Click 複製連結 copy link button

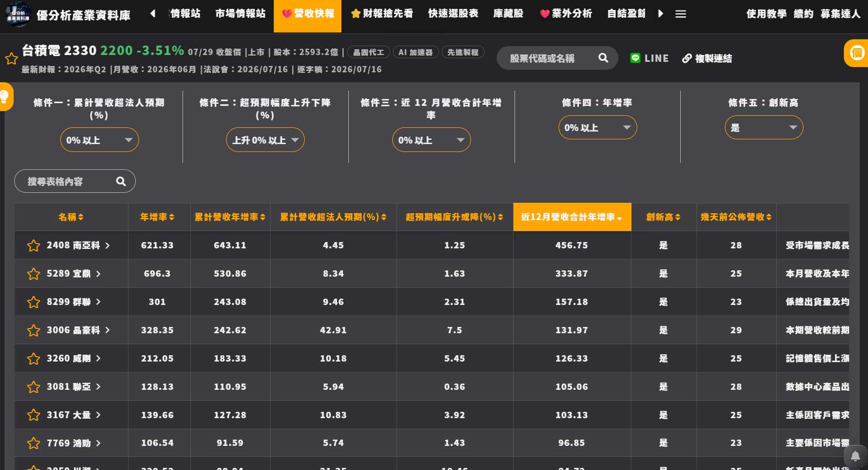[x=707, y=58]
